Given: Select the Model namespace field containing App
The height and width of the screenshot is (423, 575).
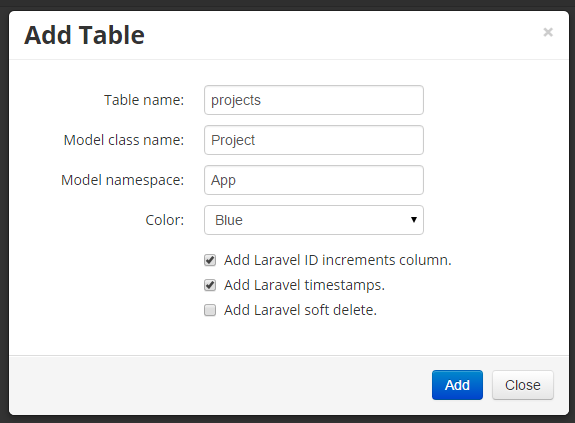Looking at the screenshot, I should (314, 180).
